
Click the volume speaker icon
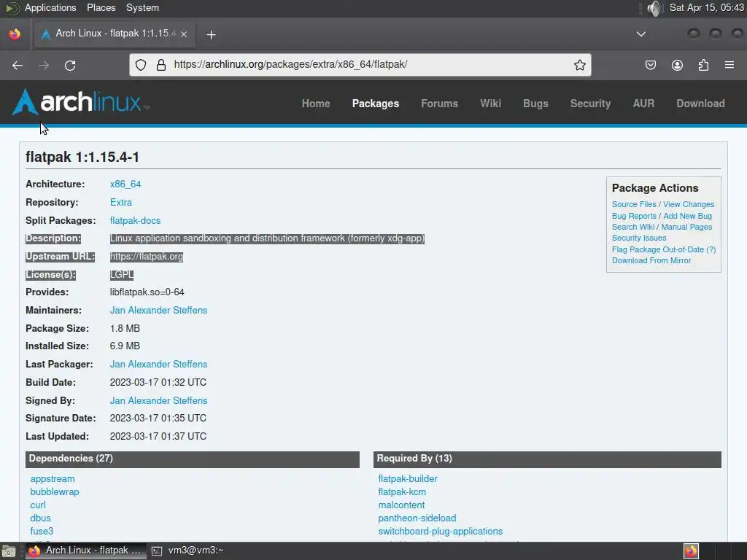click(654, 8)
